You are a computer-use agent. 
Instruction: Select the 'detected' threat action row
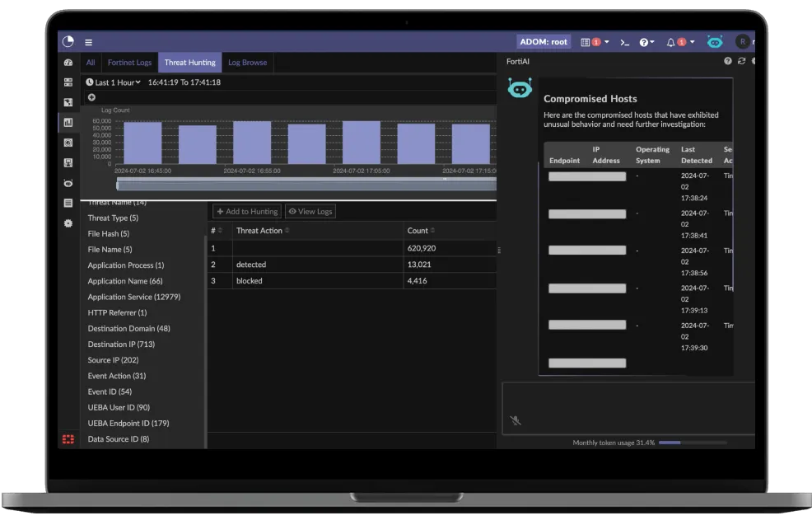[352, 265]
